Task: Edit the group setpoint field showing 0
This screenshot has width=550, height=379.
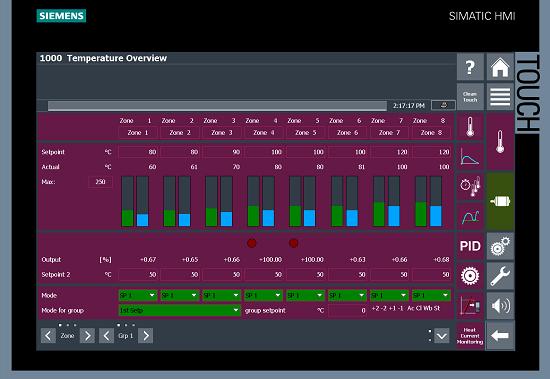Action: click(x=347, y=310)
